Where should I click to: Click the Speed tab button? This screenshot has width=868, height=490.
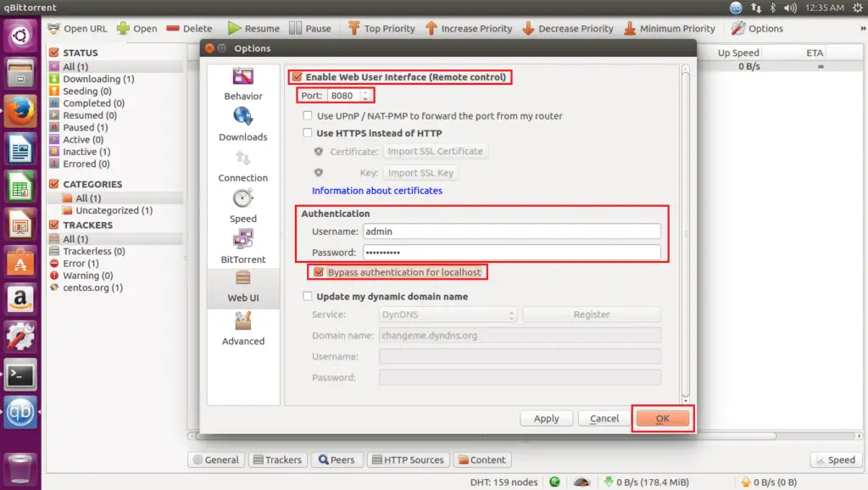[x=836, y=459]
